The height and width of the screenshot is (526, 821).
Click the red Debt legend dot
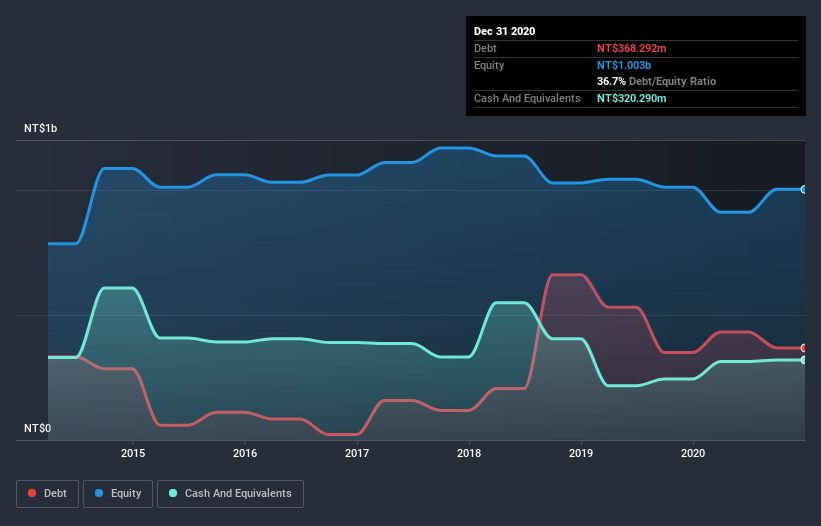point(32,493)
